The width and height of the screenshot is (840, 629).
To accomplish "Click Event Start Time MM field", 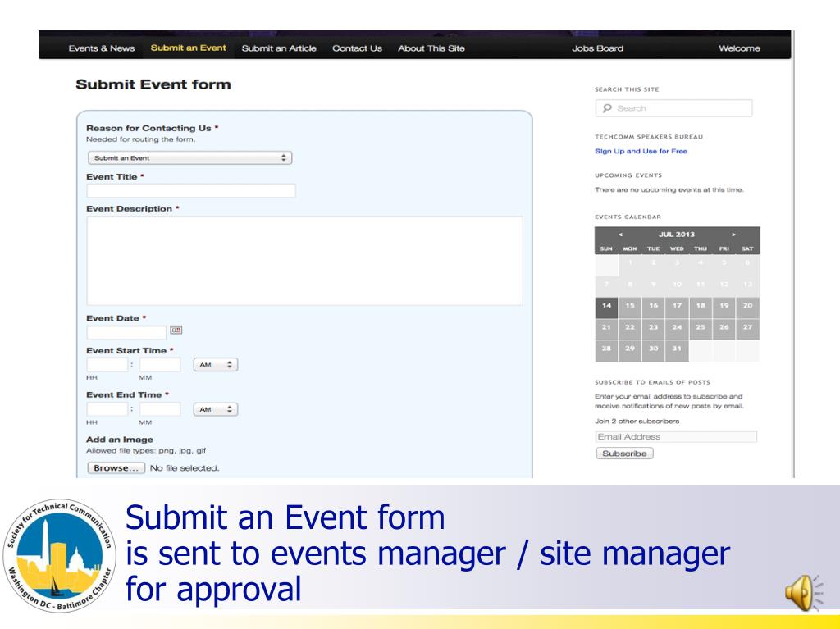I will tap(160, 365).
